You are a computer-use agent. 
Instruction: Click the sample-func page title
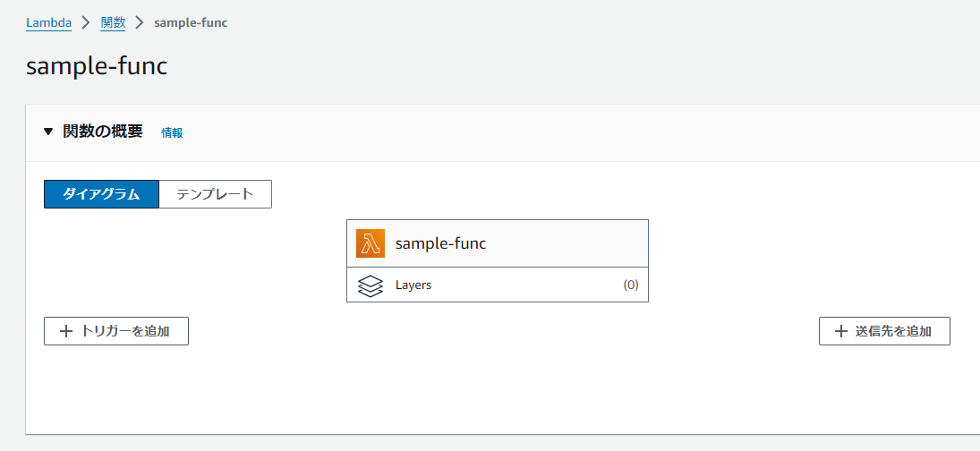pos(97,66)
